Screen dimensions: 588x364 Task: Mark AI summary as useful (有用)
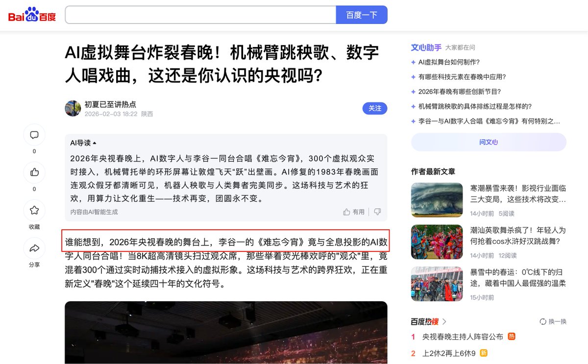(x=354, y=212)
